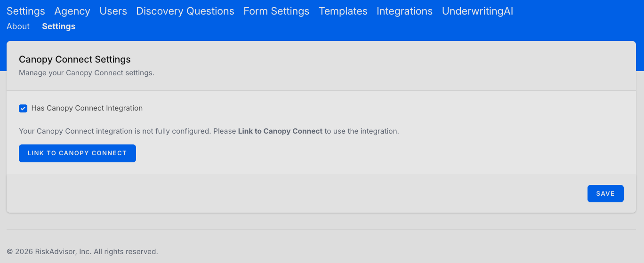This screenshot has width=644, height=263.
Task: Open the Templates section
Action: click(x=343, y=11)
